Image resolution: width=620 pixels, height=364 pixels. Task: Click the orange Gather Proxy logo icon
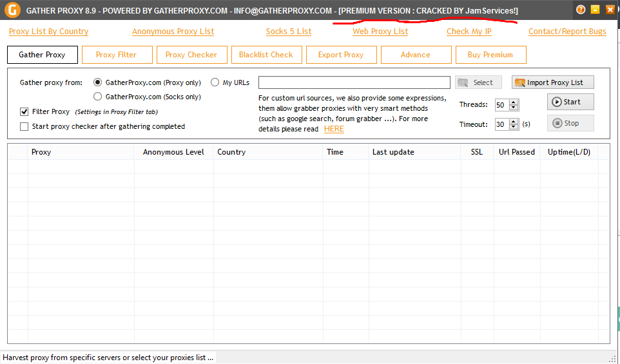coord(12,11)
